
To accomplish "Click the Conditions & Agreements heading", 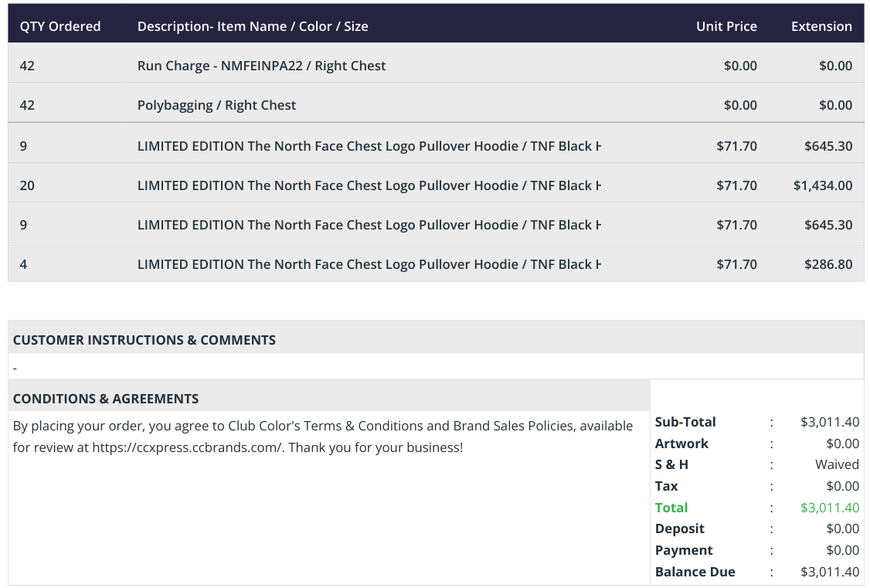I will coord(105,399).
